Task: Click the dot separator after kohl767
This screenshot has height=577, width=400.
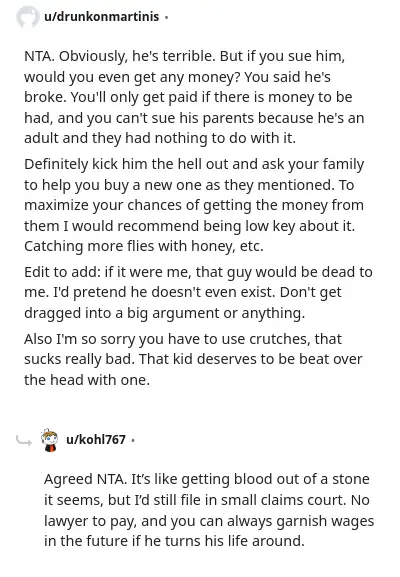Action: (x=133, y=440)
